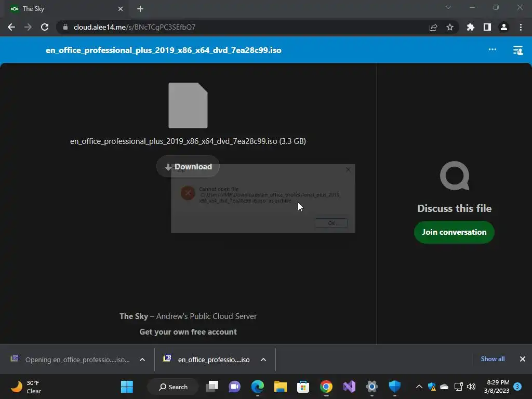Close The Sky tab
Image resolution: width=532 pixels, height=399 pixels.
(121, 9)
